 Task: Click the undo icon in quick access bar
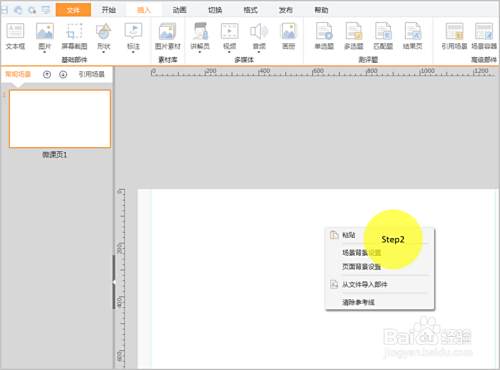(18, 10)
